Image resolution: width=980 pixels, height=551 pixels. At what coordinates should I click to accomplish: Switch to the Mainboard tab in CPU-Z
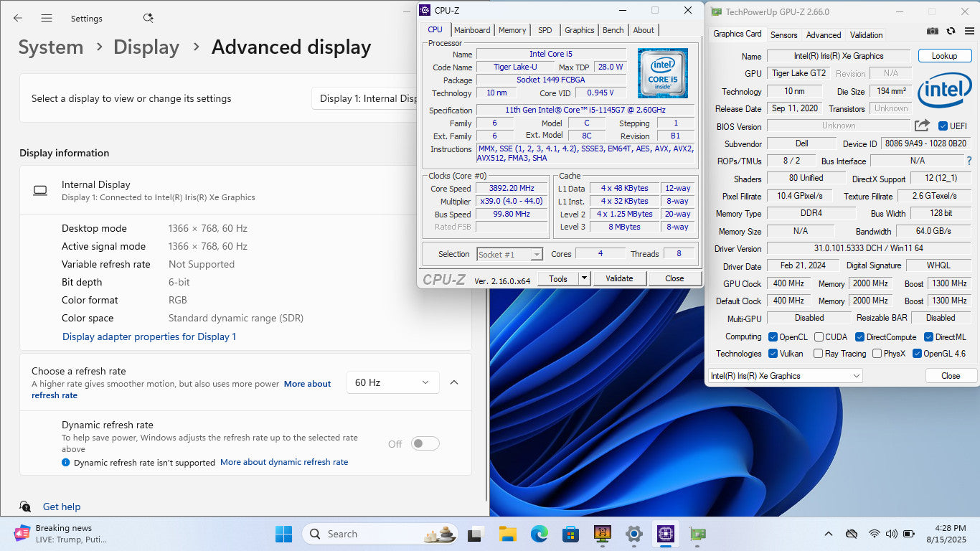(x=472, y=30)
